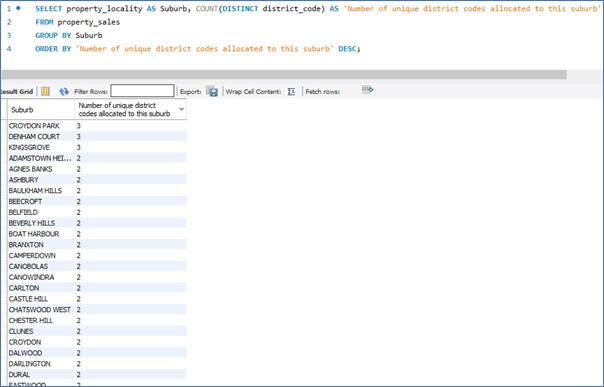Select the CHATSWOOD WEST row
The width and height of the screenshot is (604, 387).
pyautogui.click(x=97, y=310)
